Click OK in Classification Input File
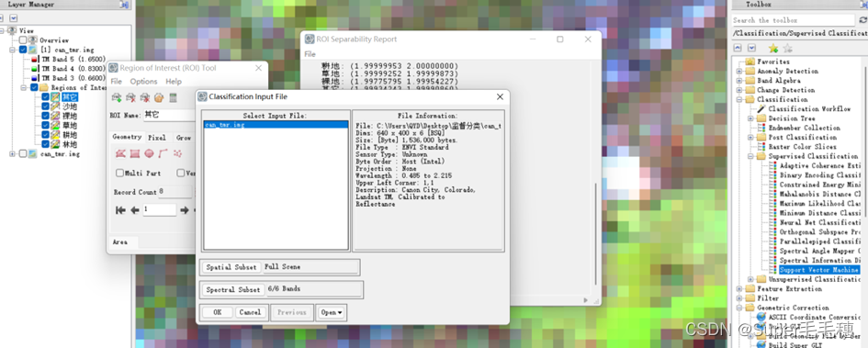This screenshot has width=868, height=348. tap(218, 312)
